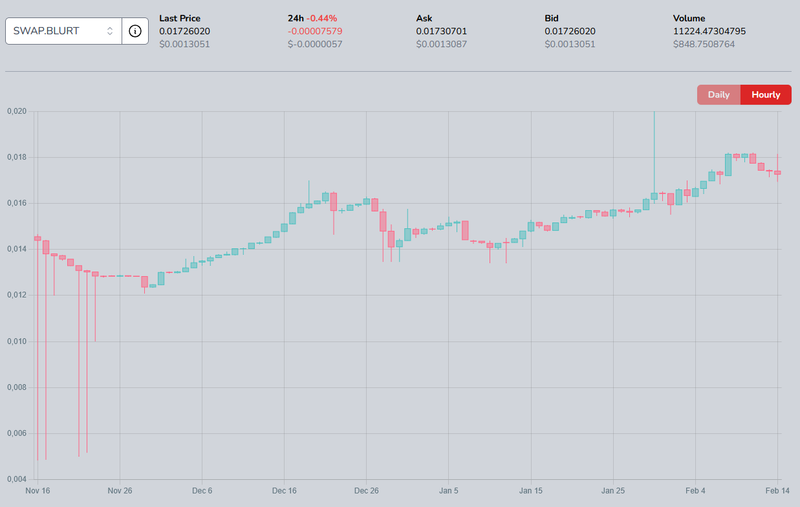The width and height of the screenshot is (800, 507).
Task: Click the Jan 15 date axis label
Action: coord(531,491)
